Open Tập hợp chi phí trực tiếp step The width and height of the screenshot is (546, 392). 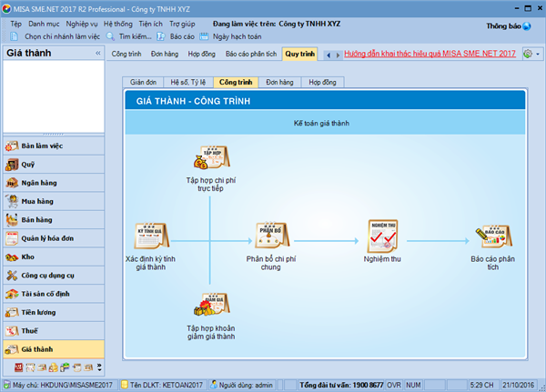[x=211, y=157]
